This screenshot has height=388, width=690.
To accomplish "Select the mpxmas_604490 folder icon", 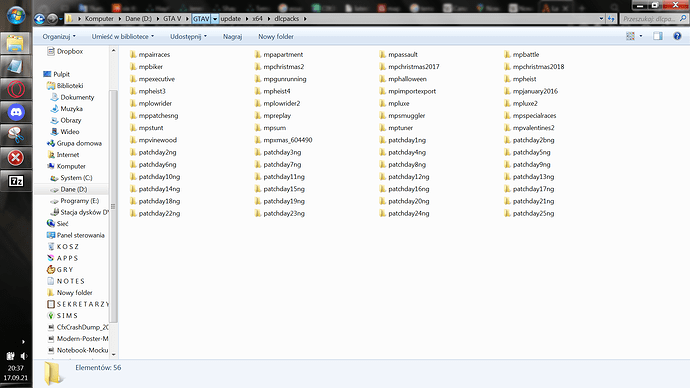I will click(258, 140).
